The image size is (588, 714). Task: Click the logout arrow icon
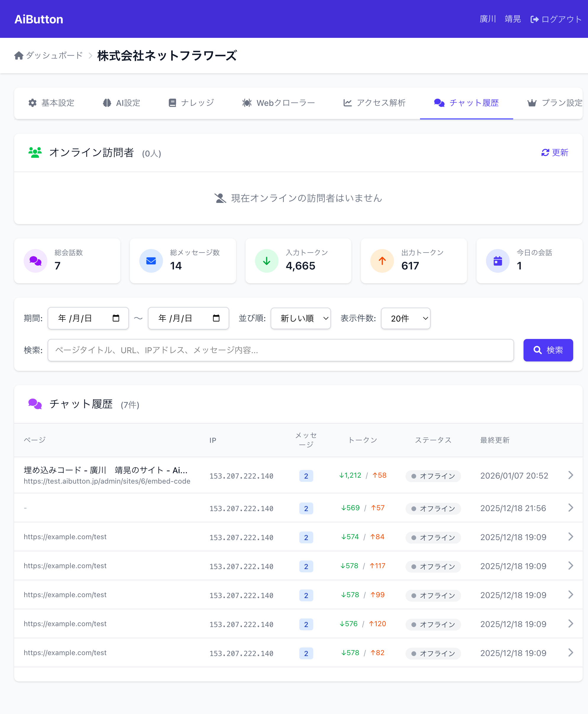pyautogui.click(x=534, y=19)
